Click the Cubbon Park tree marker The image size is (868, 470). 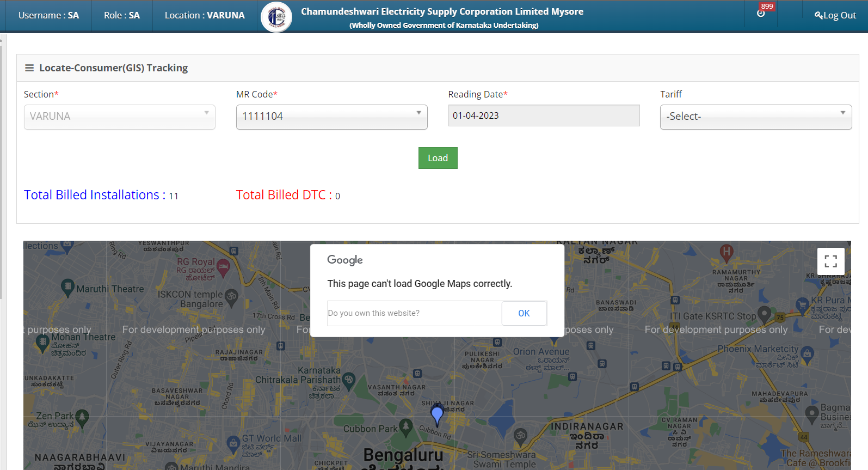[406, 428]
